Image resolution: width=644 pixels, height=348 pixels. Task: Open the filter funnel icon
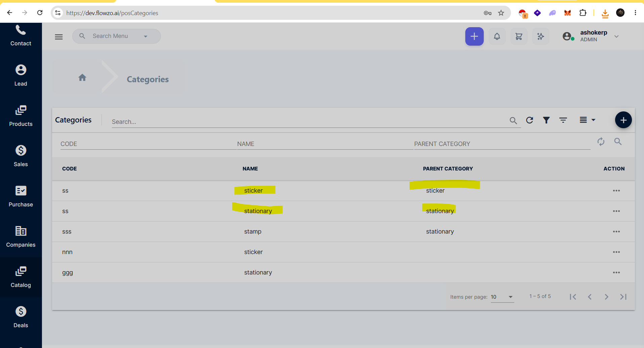tap(547, 120)
